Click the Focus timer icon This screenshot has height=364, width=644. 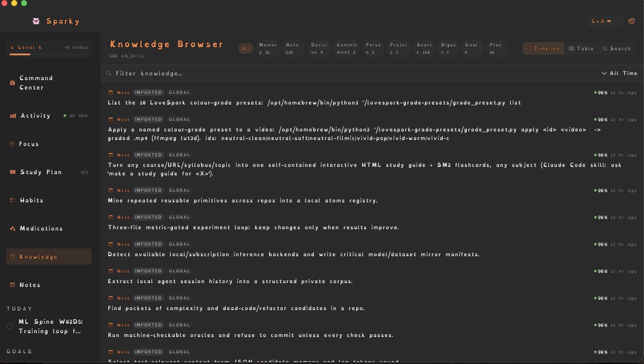[12, 144]
